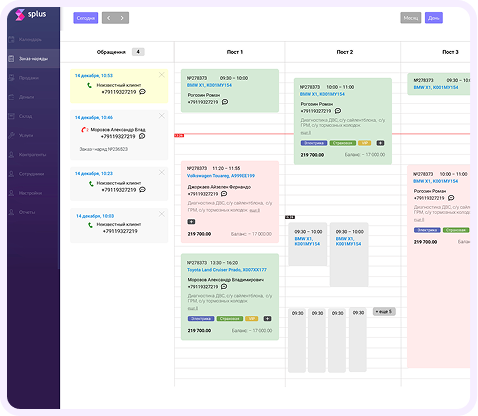
Task: Click the VIP tag in Пост 2 10:00–11:00 card
Action: (365, 143)
